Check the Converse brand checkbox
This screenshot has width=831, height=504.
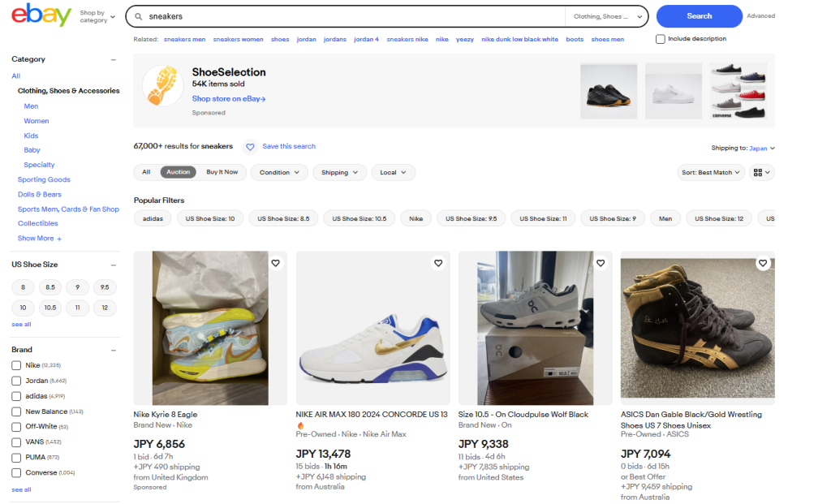tap(16, 472)
